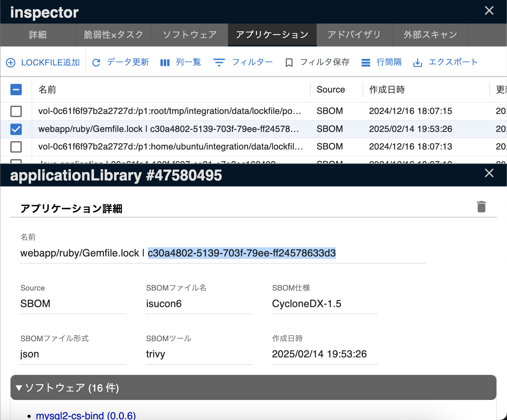Image resolution: width=507 pixels, height=420 pixels.
Task: Check the vol-0c61 root/tmp row checkbox
Action: pyautogui.click(x=16, y=111)
